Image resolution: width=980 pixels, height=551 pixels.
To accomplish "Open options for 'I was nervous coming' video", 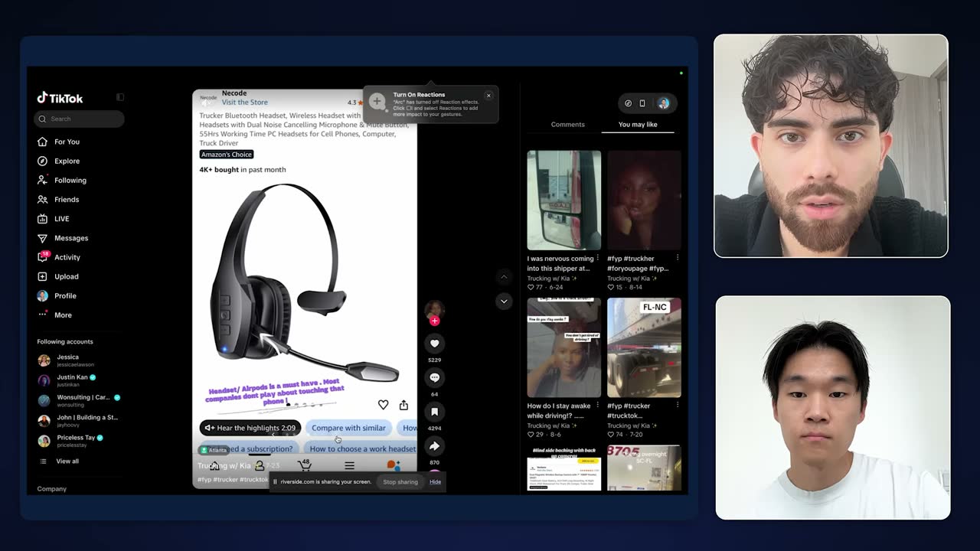I will click(598, 258).
